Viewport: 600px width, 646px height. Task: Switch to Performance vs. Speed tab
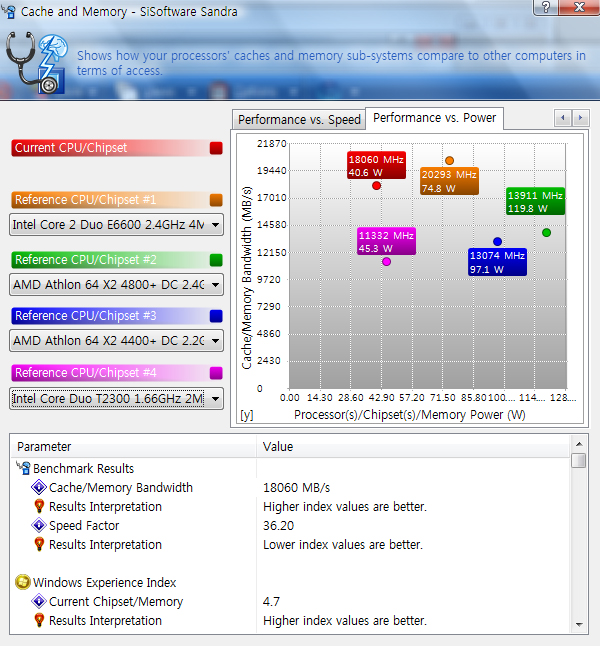click(299, 119)
